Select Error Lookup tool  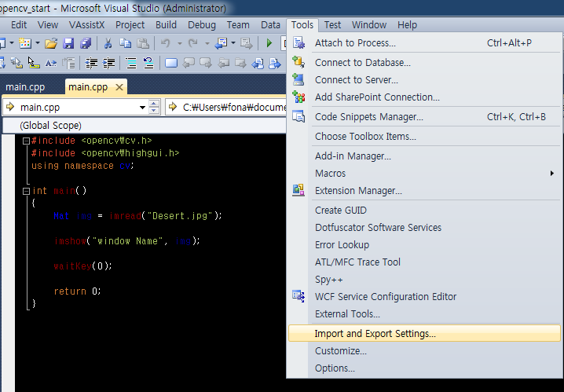tap(424, 244)
